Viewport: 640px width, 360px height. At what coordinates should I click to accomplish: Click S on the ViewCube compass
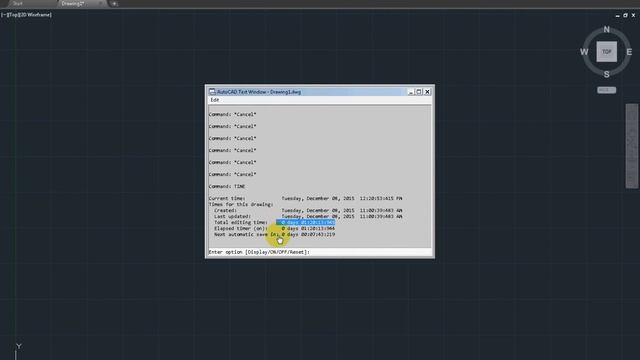click(x=607, y=74)
